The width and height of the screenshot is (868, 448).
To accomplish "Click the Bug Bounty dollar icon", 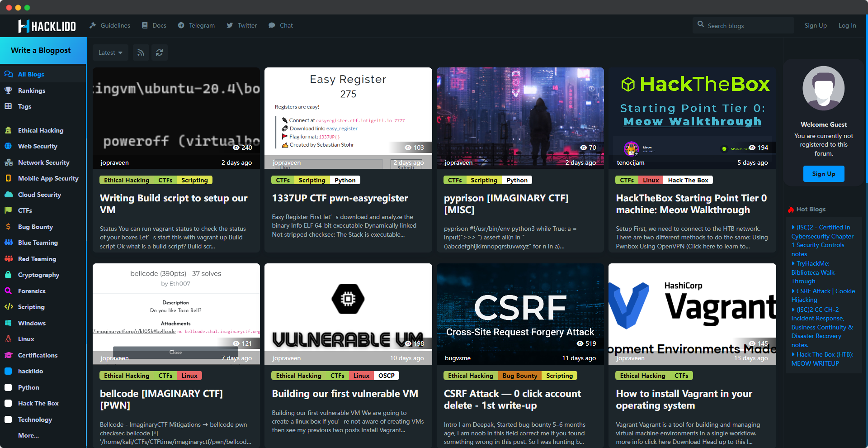I will click(8, 227).
